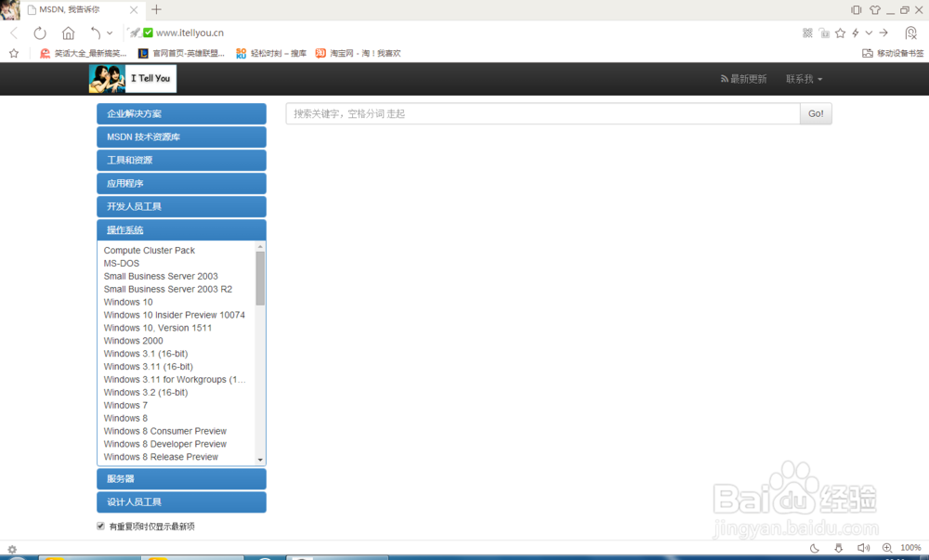Open the 轻松时刻 bookmark
The width and height of the screenshot is (929, 560).
270,53
